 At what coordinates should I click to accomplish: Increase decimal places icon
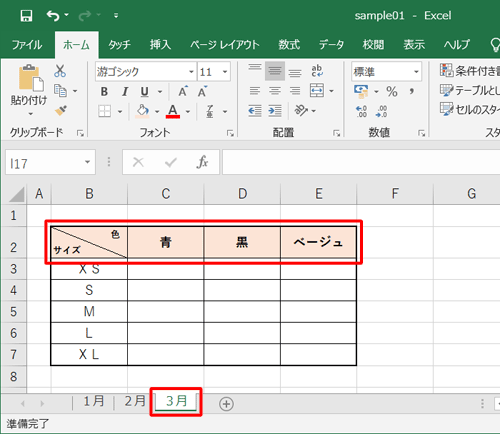point(361,111)
